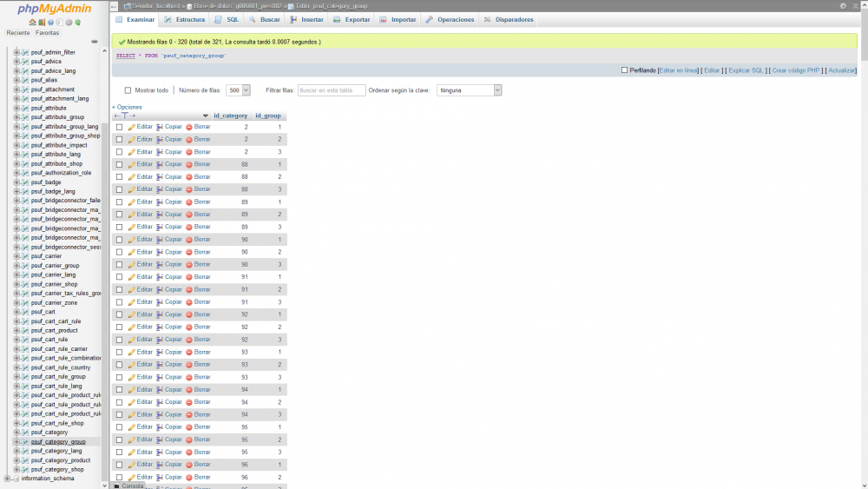Click the Filtrar filas search field
Screen dimensions: 868x489
tap(332, 90)
